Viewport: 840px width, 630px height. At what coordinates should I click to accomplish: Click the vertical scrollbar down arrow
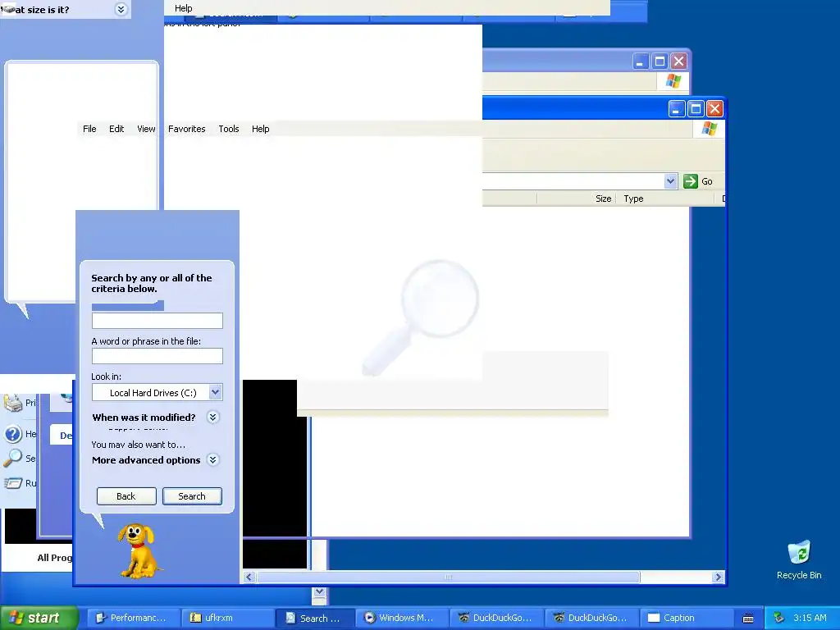319,592
